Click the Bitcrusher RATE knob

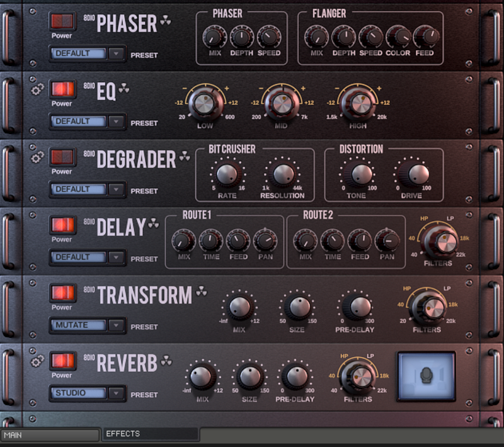click(227, 174)
